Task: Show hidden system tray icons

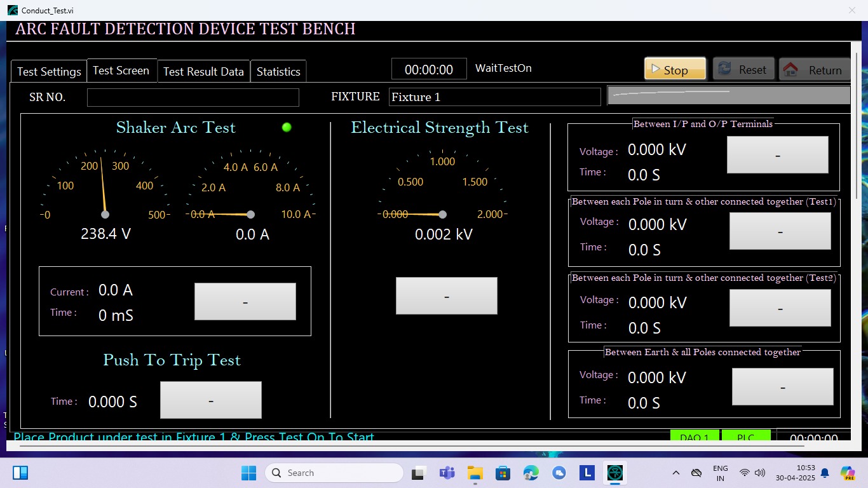Action: (x=676, y=473)
